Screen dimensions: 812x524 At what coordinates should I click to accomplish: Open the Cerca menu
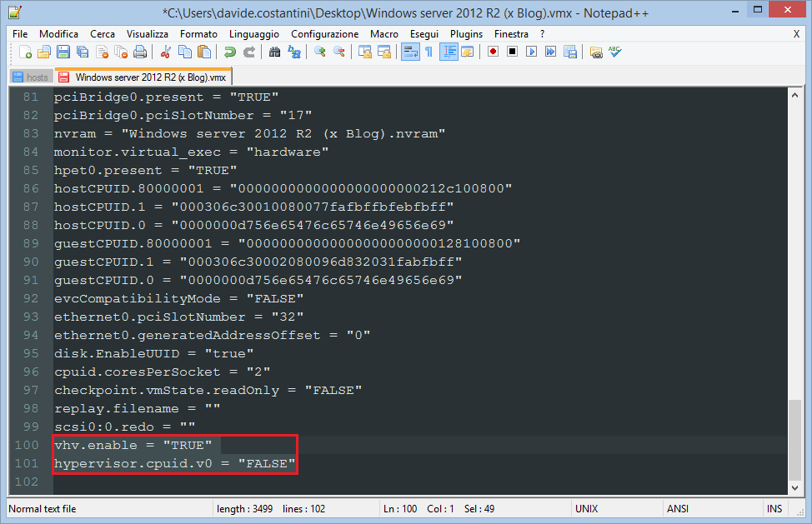click(x=103, y=34)
